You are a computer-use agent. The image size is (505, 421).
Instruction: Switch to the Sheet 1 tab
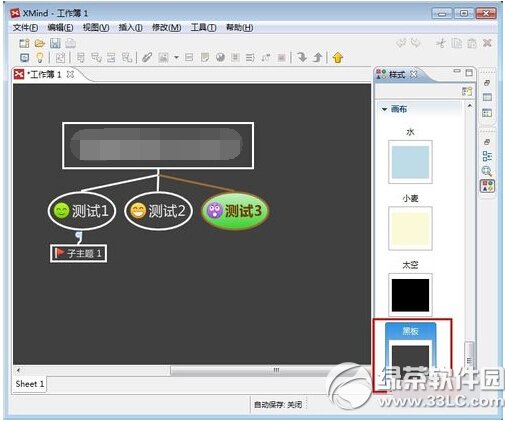point(30,384)
